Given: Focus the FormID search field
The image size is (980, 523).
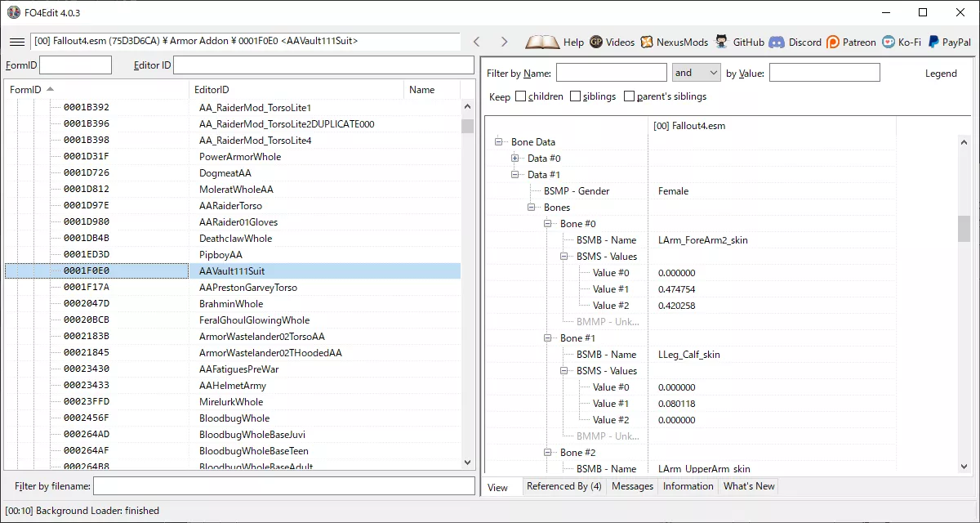Looking at the screenshot, I should coord(75,65).
